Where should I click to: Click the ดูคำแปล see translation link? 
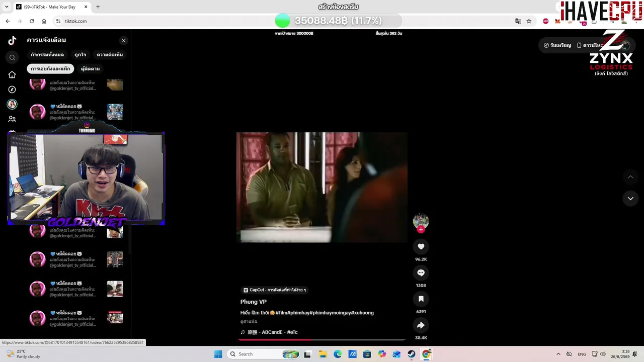pyautogui.click(x=249, y=322)
